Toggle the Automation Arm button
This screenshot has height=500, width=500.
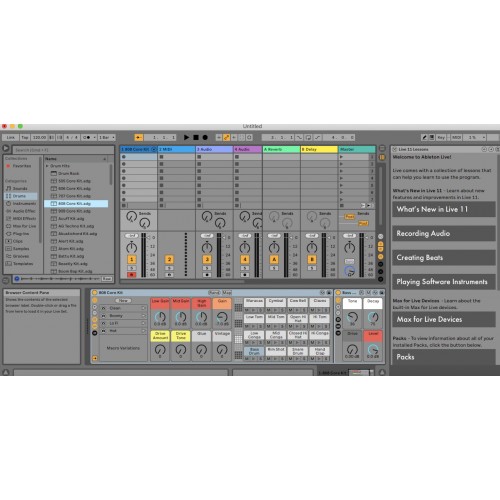226,137
